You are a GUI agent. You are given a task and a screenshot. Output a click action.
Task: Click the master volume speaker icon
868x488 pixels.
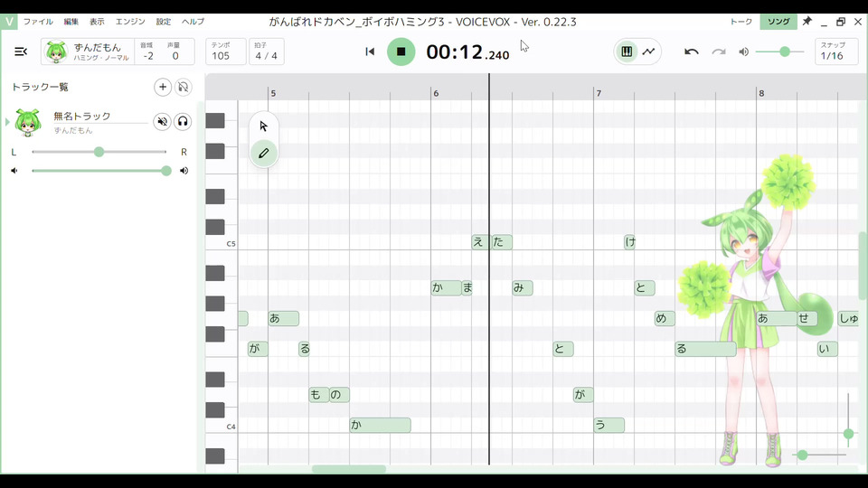click(743, 52)
